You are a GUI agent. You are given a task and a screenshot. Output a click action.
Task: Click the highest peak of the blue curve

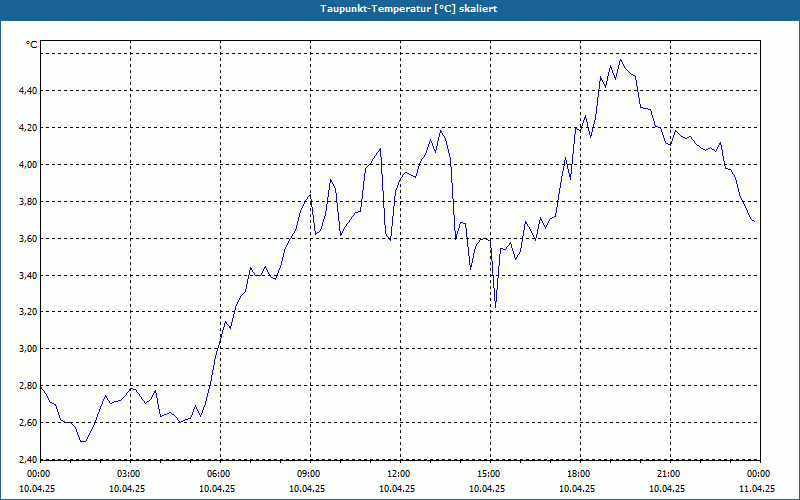tap(620, 60)
